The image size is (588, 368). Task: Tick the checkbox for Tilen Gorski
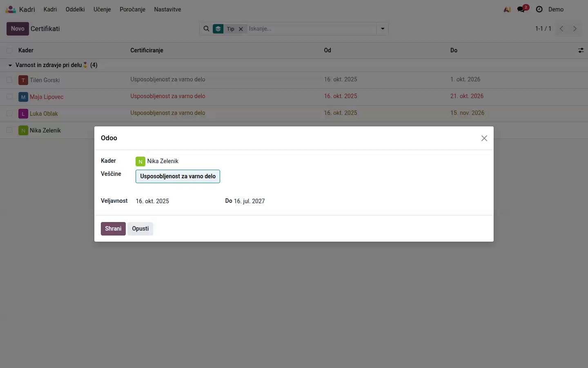[9, 80]
